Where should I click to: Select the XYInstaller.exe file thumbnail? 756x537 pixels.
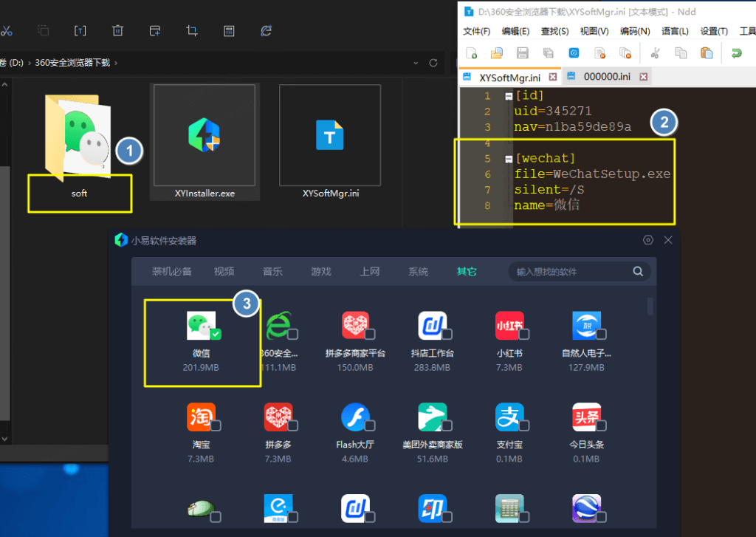point(205,135)
